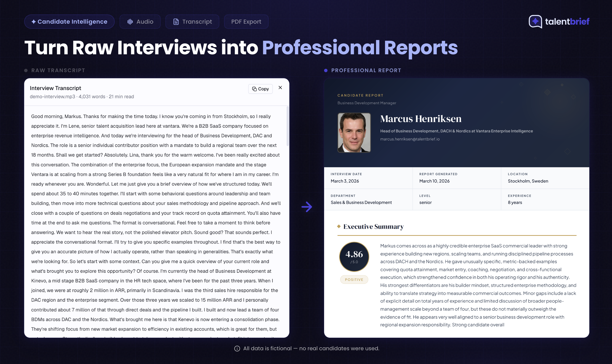Dismiss the Interview Transcript panel
The width and height of the screenshot is (612, 364).
(x=280, y=88)
